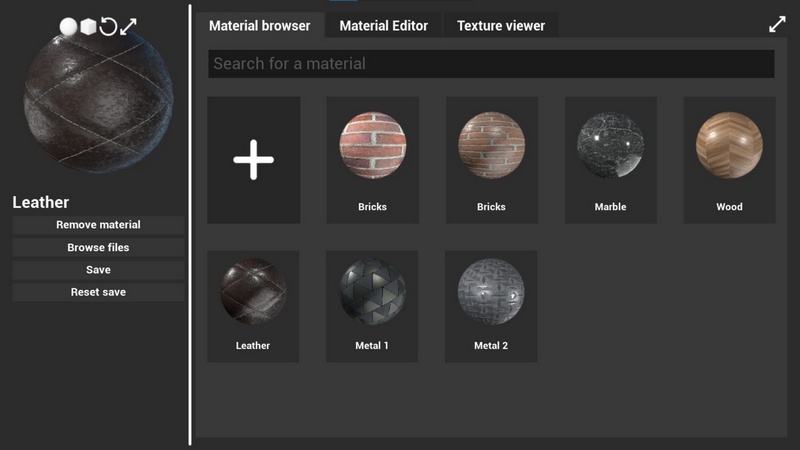Choose the Metal 2 material thumbnail

click(491, 292)
